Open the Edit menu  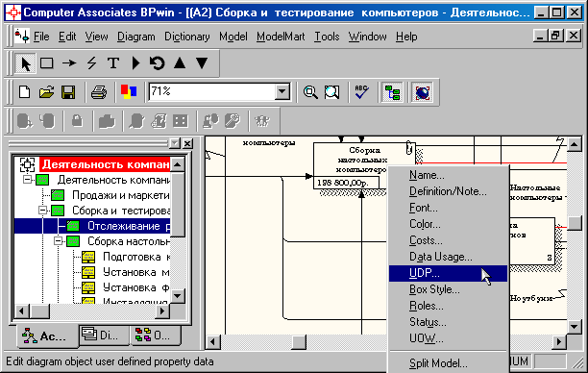pyautogui.click(x=67, y=37)
